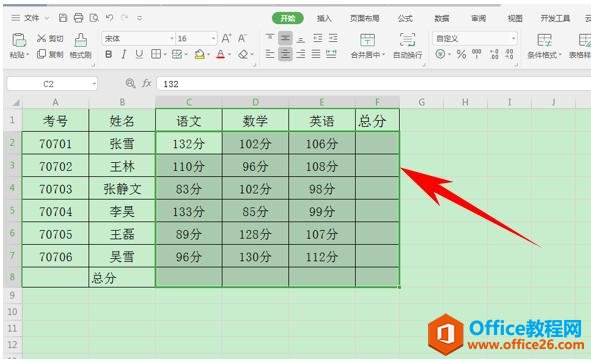Switch to the 公式 tab
This screenshot has height=362, width=591.
[405, 18]
